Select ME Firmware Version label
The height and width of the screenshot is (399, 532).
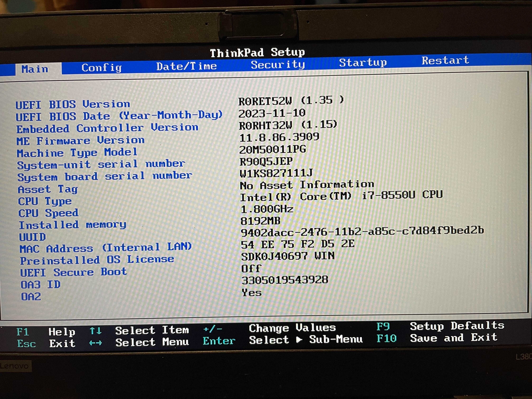click(x=81, y=141)
